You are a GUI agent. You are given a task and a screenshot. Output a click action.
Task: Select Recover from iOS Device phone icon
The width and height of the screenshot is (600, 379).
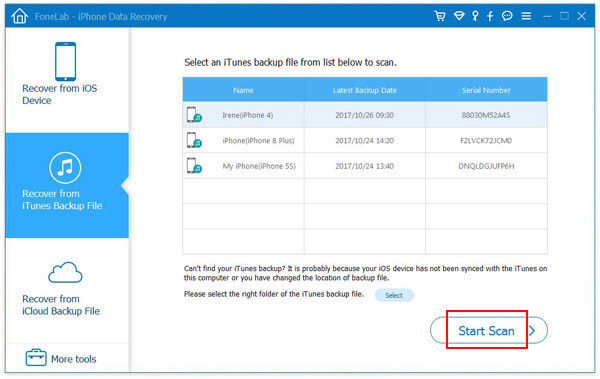click(x=65, y=61)
